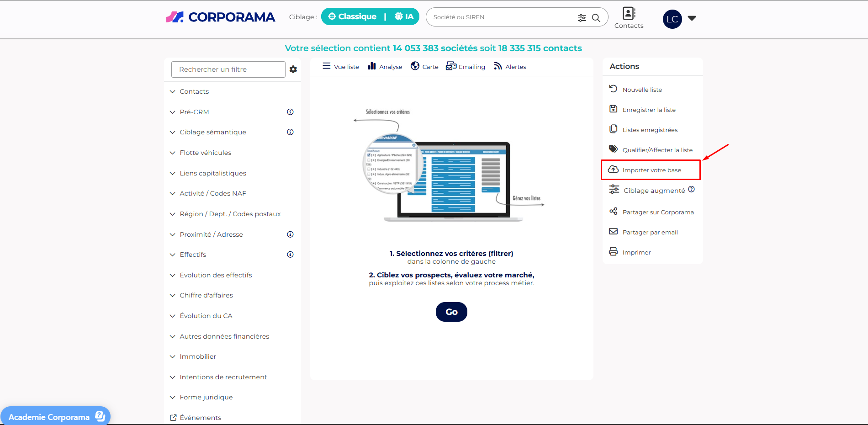Click the Rechercher un filtre field
The image size is (868, 425).
click(x=228, y=69)
